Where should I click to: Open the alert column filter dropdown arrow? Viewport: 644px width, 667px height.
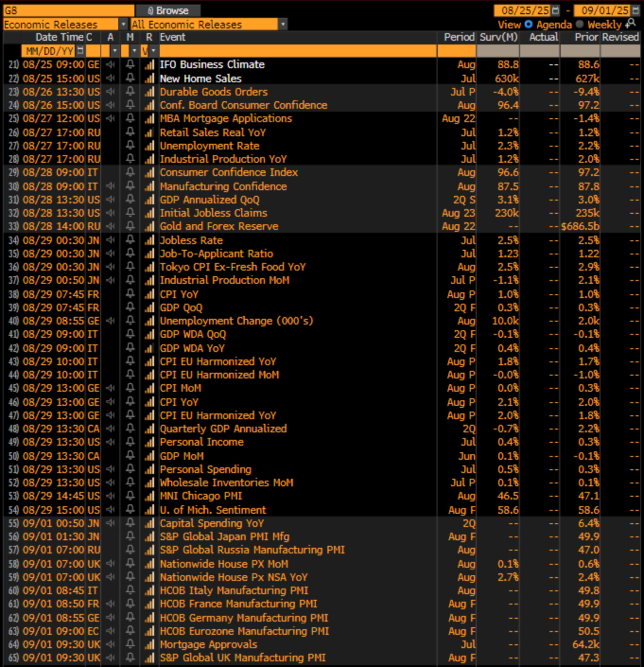point(115,50)
